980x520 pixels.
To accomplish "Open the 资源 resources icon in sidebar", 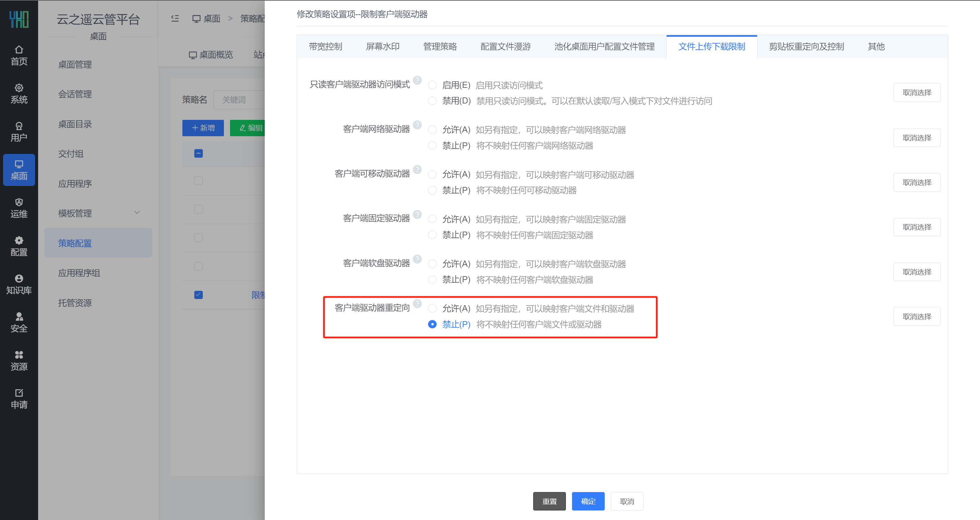I will click(19, 360).
